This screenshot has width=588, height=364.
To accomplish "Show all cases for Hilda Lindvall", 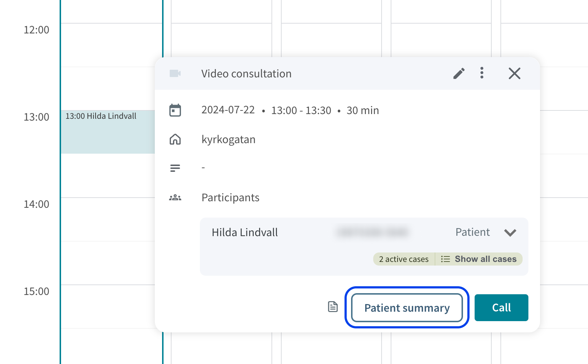I will (479, 259).
